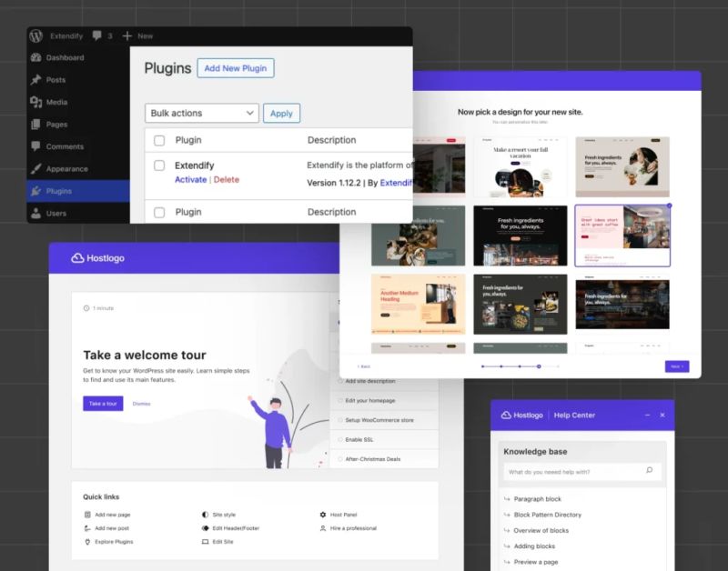This screenshot has width=728, height=571.
Task: Click the Dashboard gauge icon
Action: point(36,57)
